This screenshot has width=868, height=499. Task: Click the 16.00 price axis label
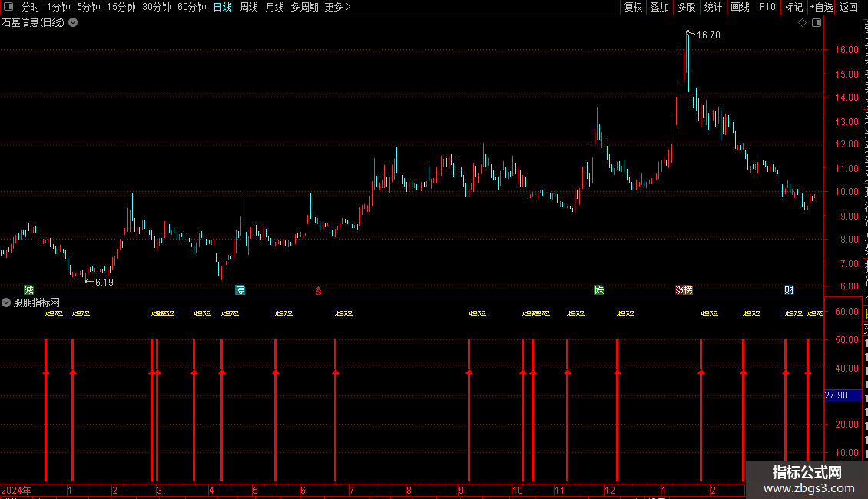click(846, 49)
